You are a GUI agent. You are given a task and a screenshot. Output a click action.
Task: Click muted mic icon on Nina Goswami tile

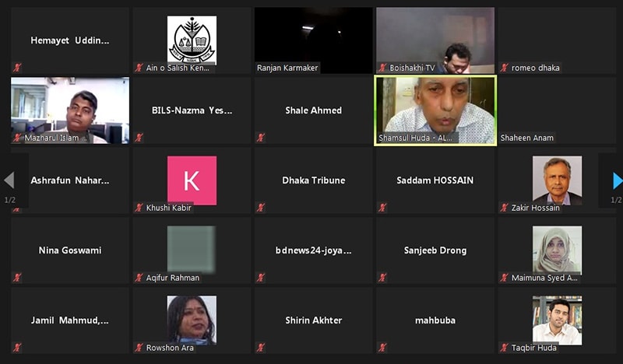click(16, 278)
